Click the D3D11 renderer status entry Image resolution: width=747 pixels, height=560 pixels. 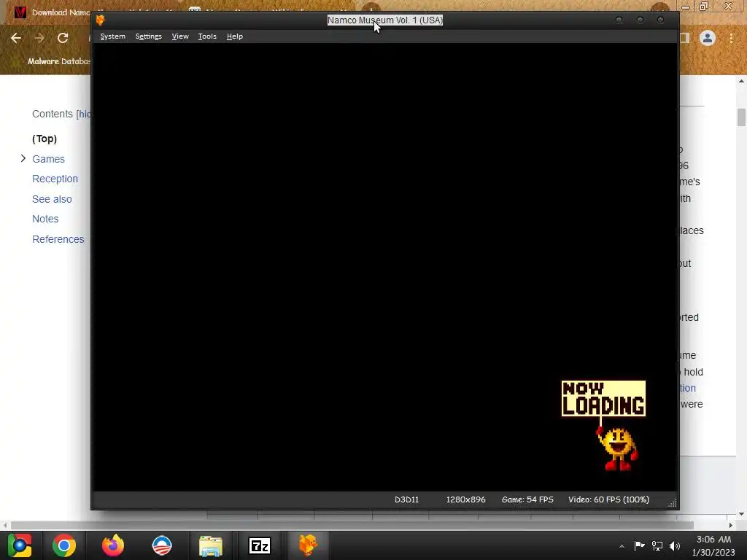(x=406, y=499)
